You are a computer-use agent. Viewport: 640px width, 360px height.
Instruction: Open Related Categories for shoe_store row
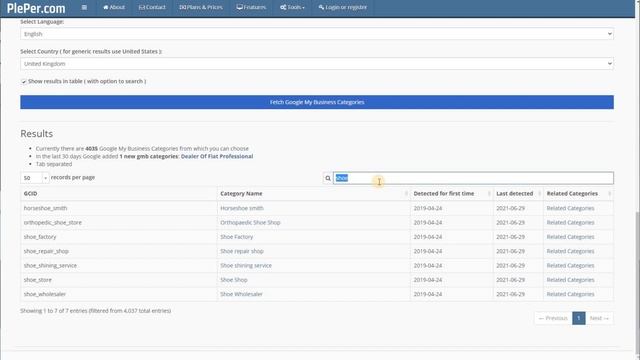pyautogui.click(x=570, y=280)
